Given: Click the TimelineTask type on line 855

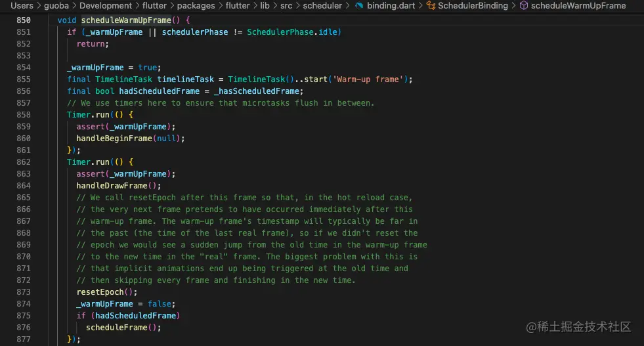Looking at the screenshot, I should coord(123,79).
